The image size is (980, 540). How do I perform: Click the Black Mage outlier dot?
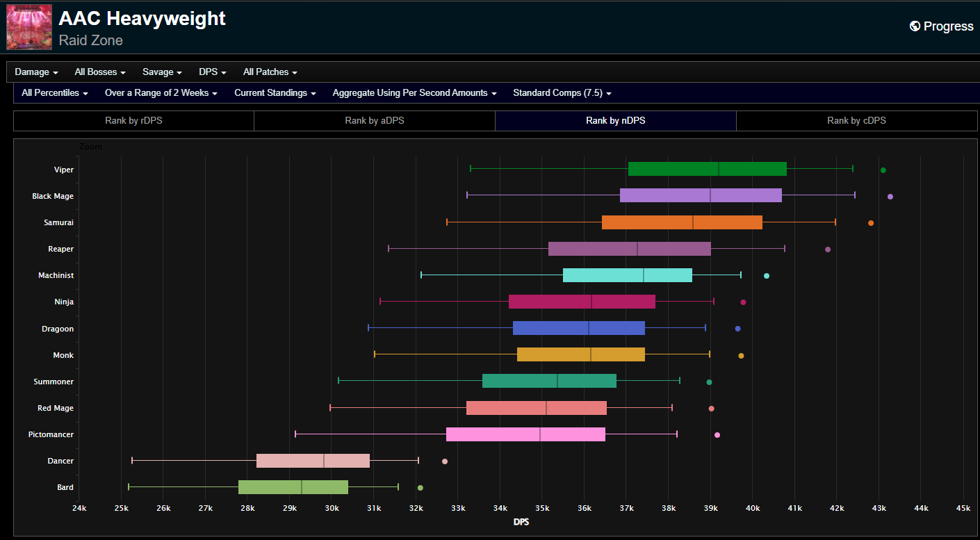(890, 197)
